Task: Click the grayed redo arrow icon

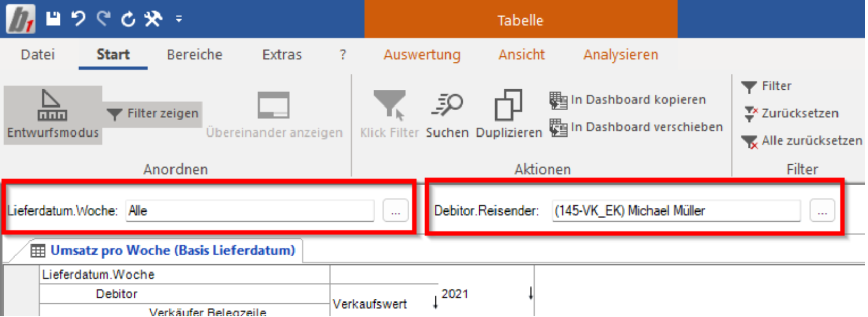Action: [103, 19]
